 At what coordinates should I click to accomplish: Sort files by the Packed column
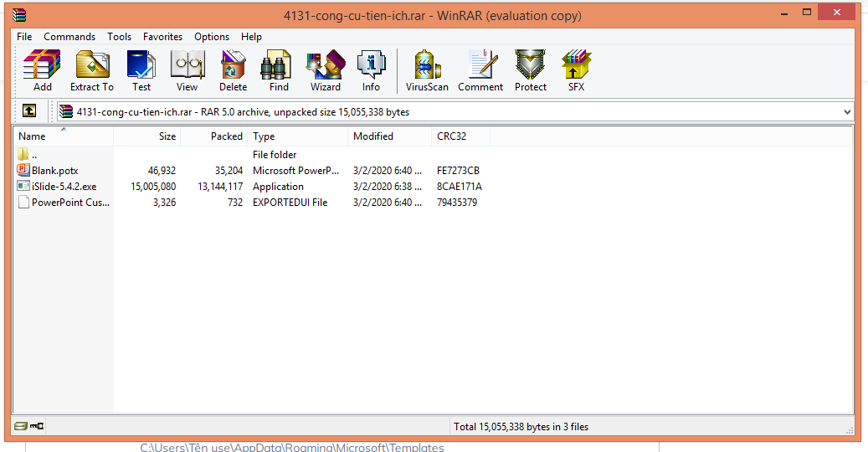[214, 136]
